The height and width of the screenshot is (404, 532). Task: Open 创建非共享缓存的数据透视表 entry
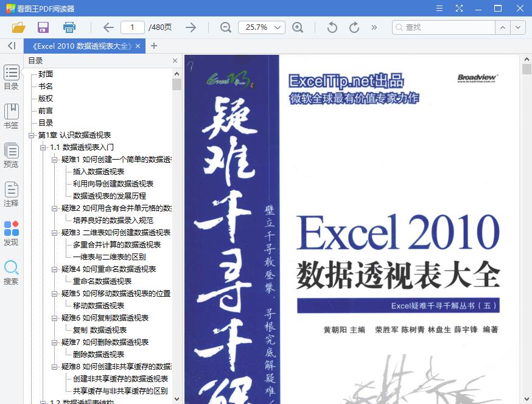click(x=121, y=379)
